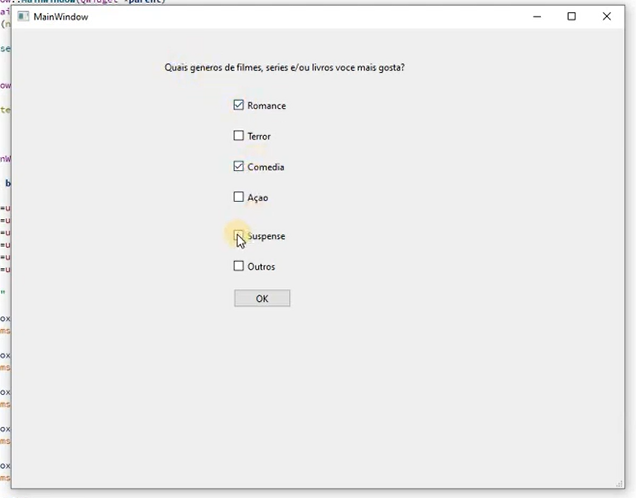Viewport: 636px width, 498px height.
Task: Click the MainWindow title text
Action: (61, 17)
